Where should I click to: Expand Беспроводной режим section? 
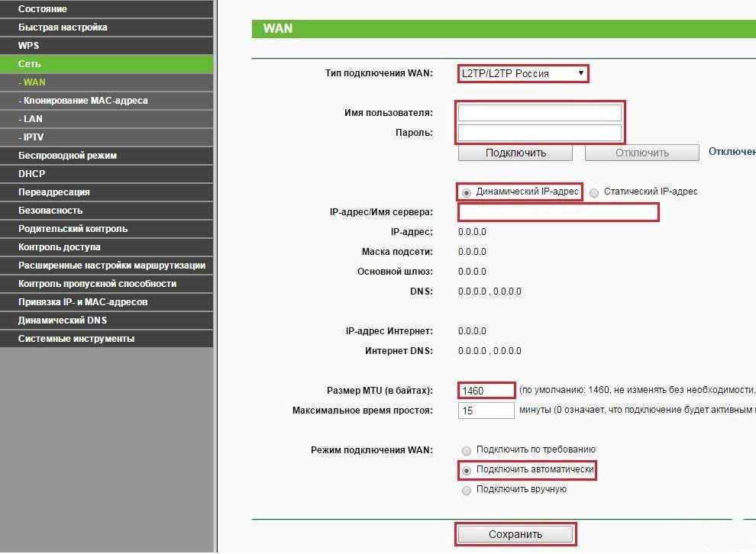(x=67, y=156)
